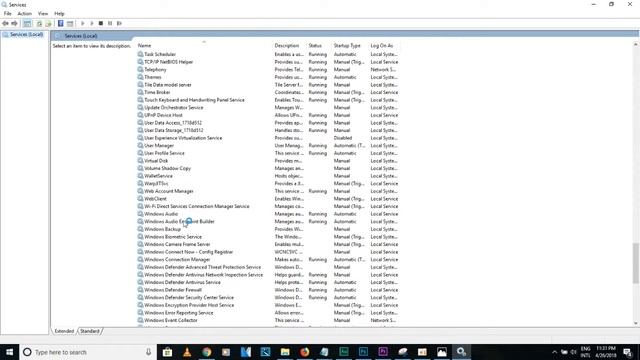Open VLC media player from the taskbar
Screen dimensions: 640x360
187,352
